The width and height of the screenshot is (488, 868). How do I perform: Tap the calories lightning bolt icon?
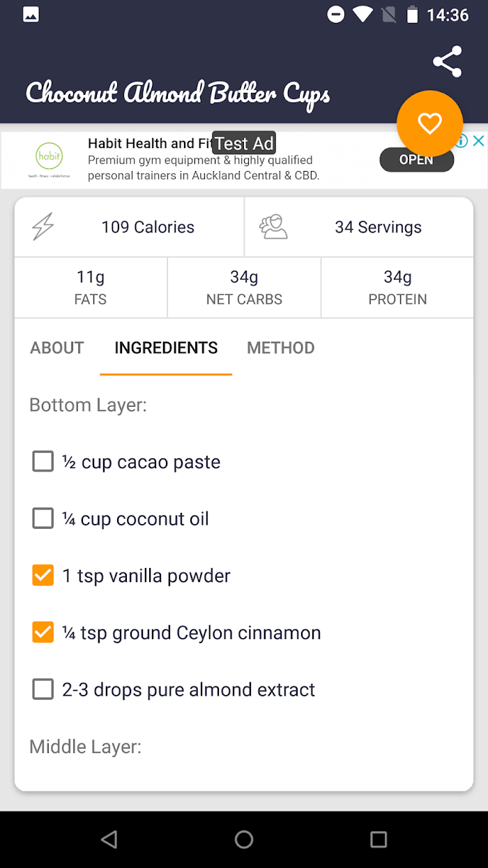tap(43, 227)
